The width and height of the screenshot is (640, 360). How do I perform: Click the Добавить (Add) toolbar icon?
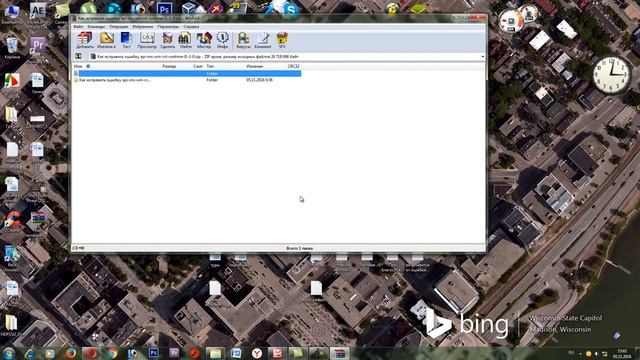(x=84, y=40)
